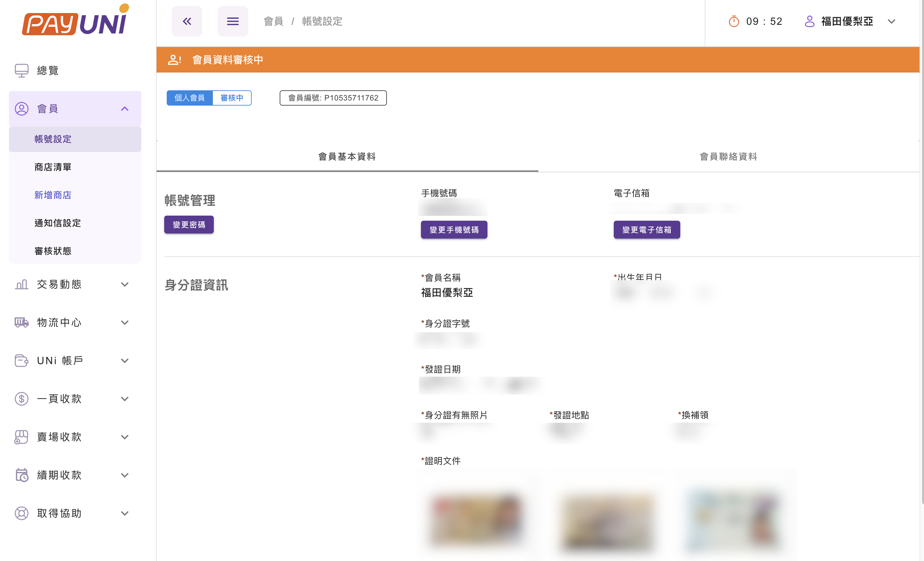Expand the 一頁收款 chevron
Viewport: 924px width, 561px height.
click(124, 399)
